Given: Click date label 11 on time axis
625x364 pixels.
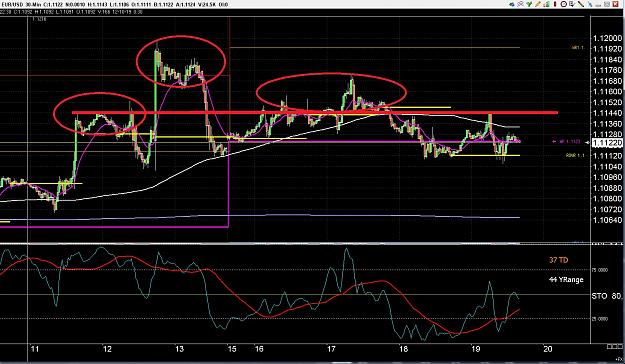Looking at the screenshot, I should (35, 349).
